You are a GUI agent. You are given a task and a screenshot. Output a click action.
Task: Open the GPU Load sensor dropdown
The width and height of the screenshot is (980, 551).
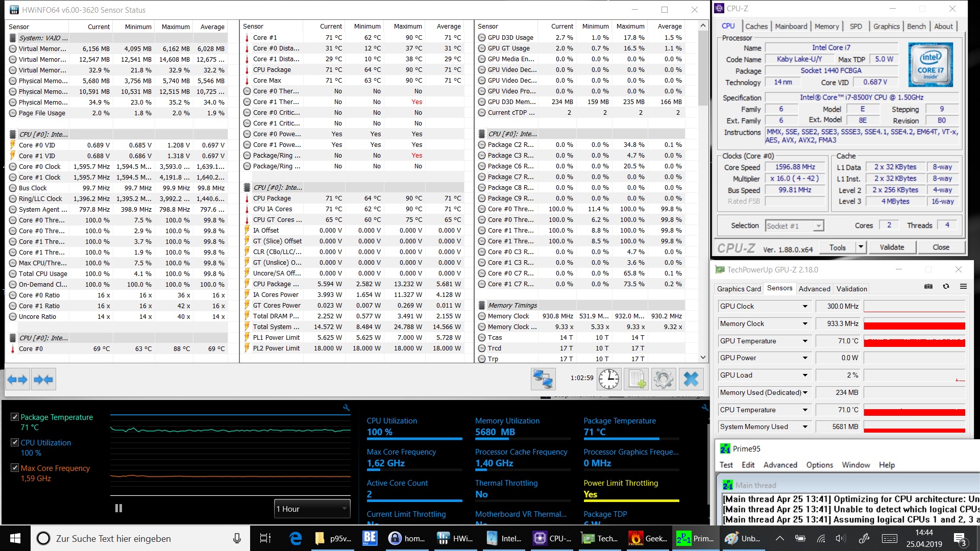[x=804, y=375]
